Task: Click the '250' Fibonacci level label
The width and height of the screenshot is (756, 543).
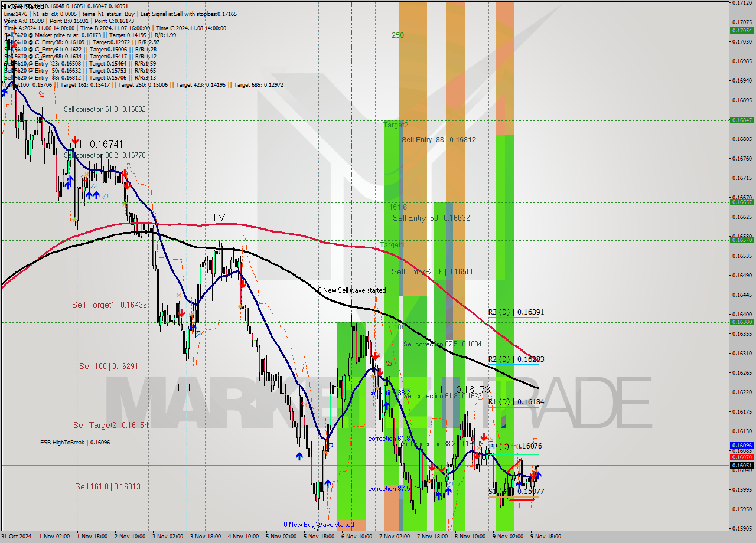Action: pos(397,35)
